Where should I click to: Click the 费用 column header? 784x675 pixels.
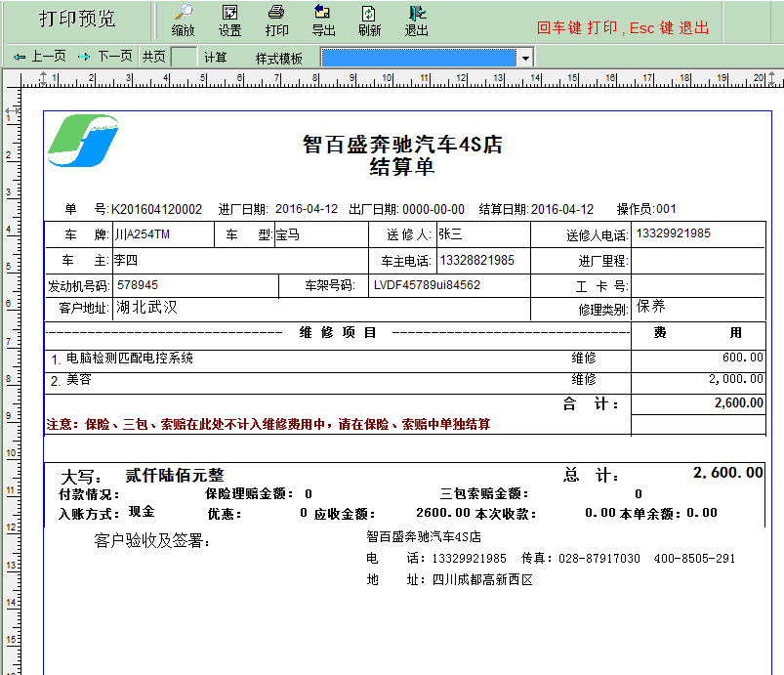pyautogui.click(x=698, y=333)
